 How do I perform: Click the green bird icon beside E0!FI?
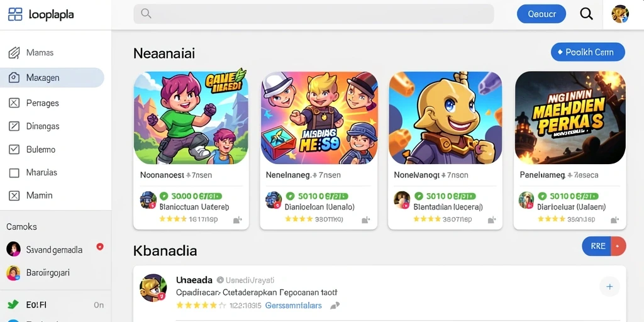pyautogui.click(x=13, y=305)
